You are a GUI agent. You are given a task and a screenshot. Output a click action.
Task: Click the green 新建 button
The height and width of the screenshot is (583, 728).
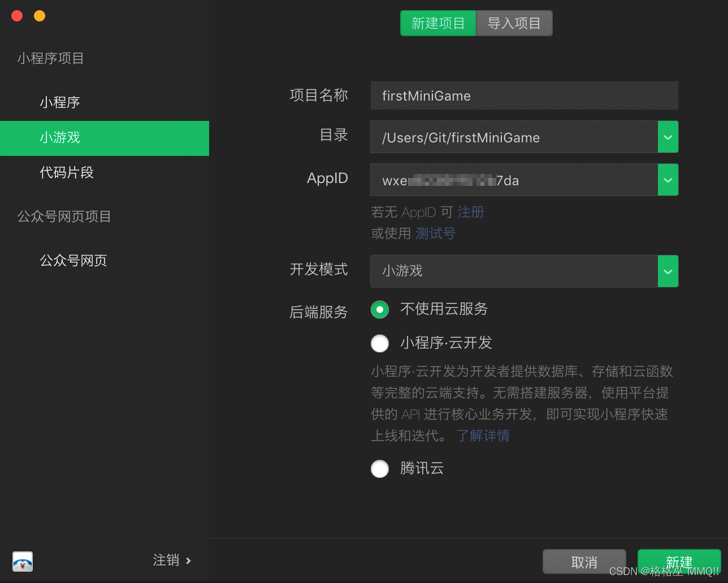(x=679, y=562)
